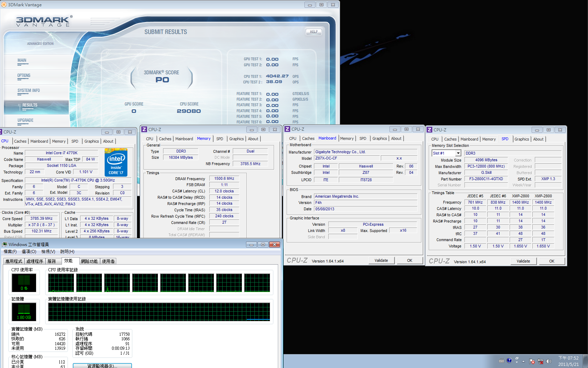Open the language bar options arrow

[x=517, y=362]
